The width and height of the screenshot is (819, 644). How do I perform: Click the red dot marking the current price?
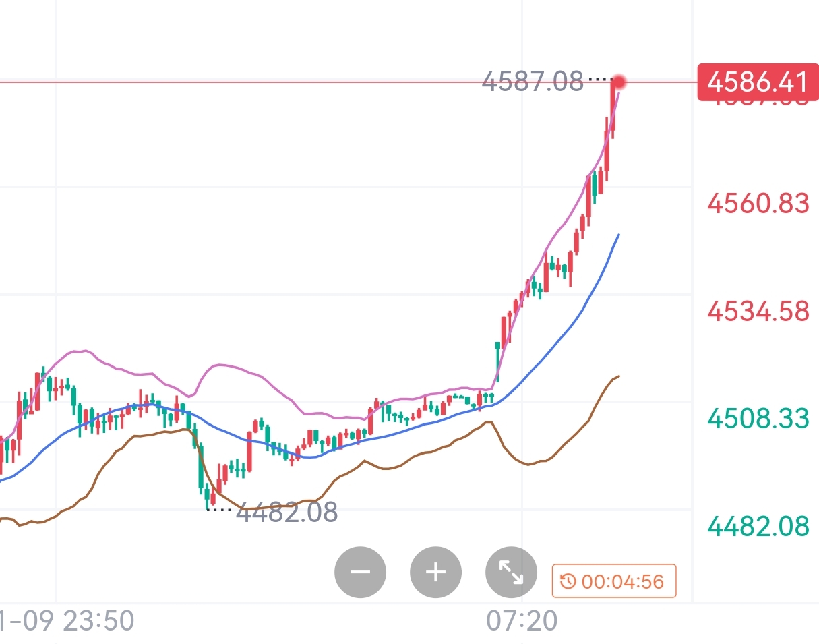pos(619,82)
